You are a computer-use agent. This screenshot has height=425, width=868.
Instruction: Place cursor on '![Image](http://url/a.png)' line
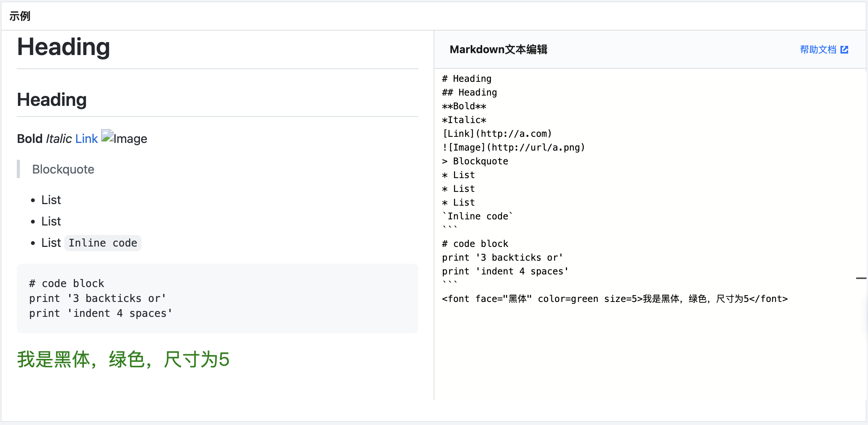click(x=514, y=148)
